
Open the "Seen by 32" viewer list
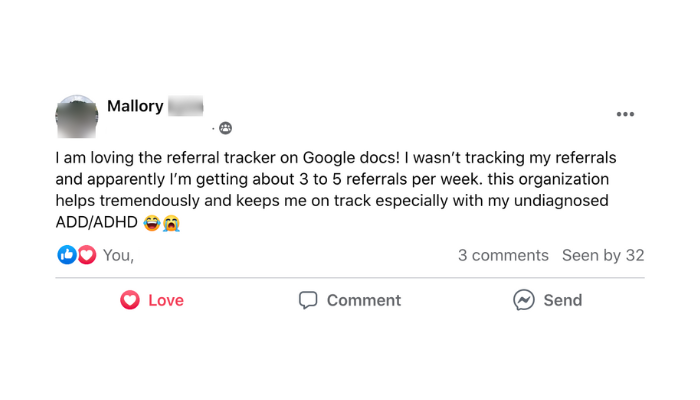603,255
